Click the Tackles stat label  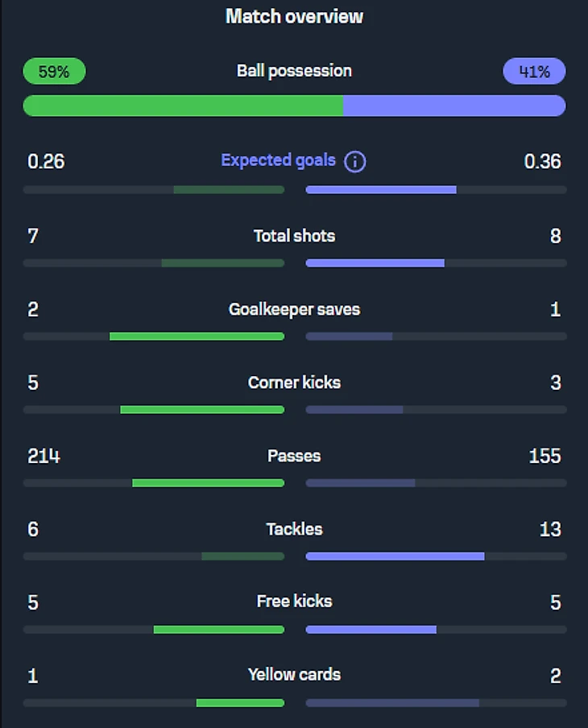(x=294, y=529)
